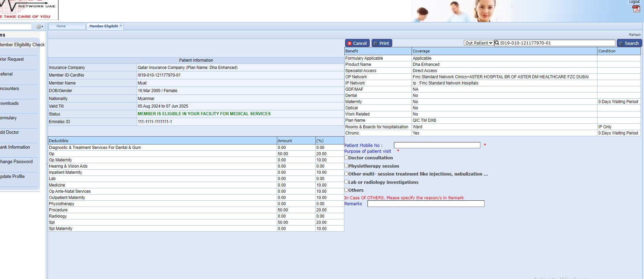Click the magnifier icon in member ID search

click(x=497, y=43)
